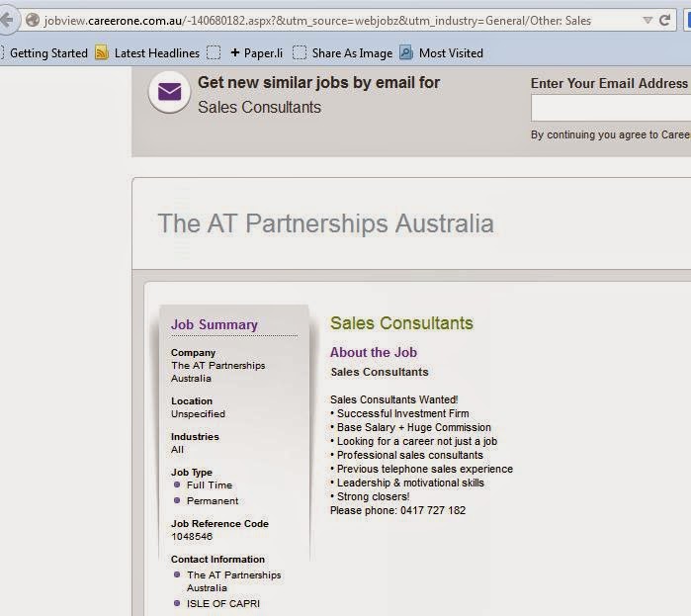Click the Permanent job type item

coord(213,501)
